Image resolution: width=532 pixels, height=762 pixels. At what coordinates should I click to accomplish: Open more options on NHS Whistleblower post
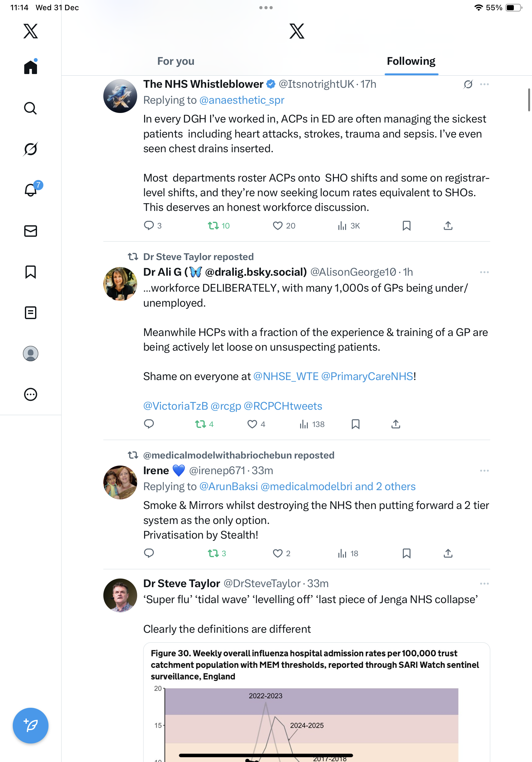tap(484, 84)
